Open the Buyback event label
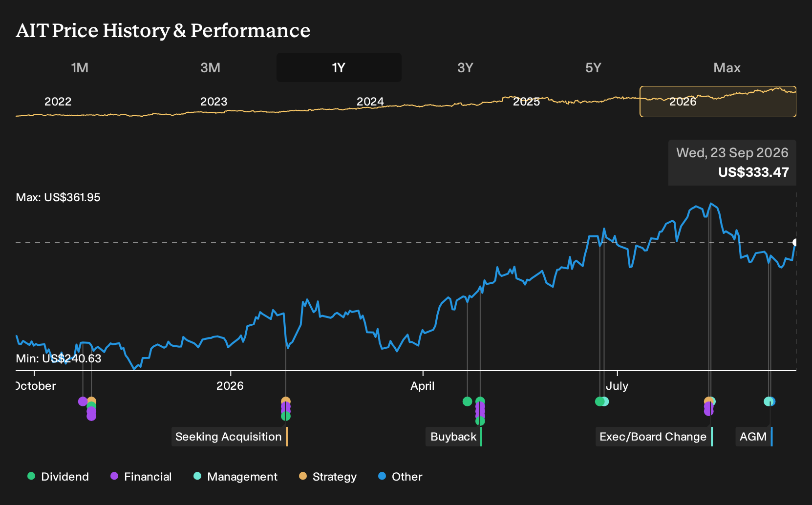Image resolution: width=812 pixels, height=505 pixels. click(454, 437)
